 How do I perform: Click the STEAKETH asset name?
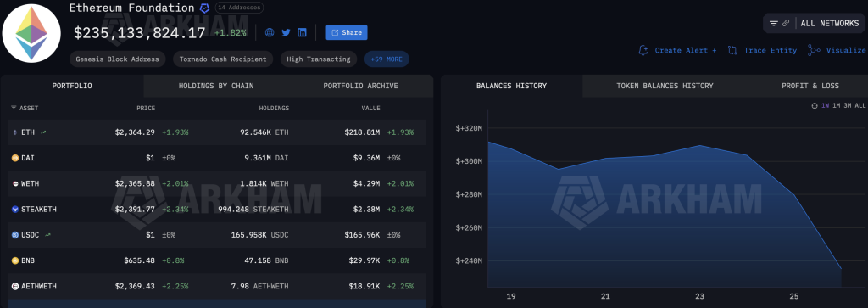click(x=39, y=210)
